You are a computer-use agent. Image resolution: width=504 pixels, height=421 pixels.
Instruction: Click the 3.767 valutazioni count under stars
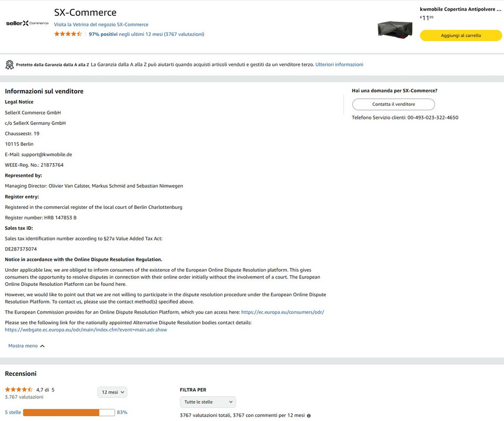[24, 397]
